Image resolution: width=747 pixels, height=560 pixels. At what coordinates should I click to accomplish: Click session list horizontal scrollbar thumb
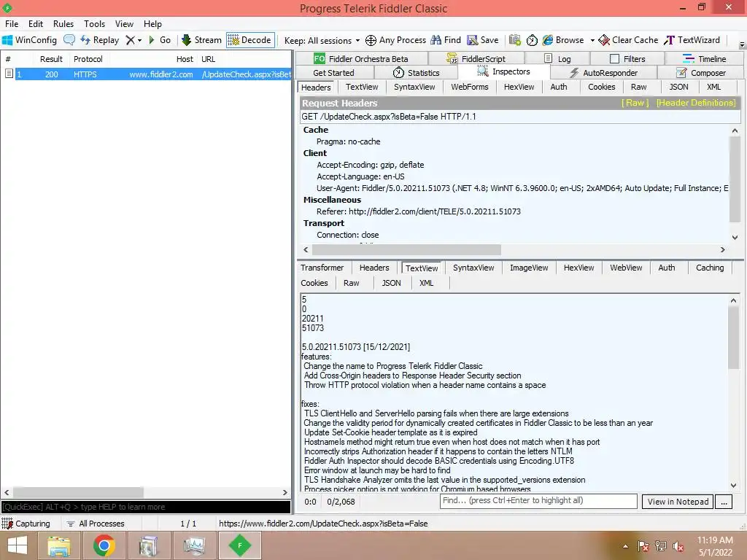tap(78, 492)
